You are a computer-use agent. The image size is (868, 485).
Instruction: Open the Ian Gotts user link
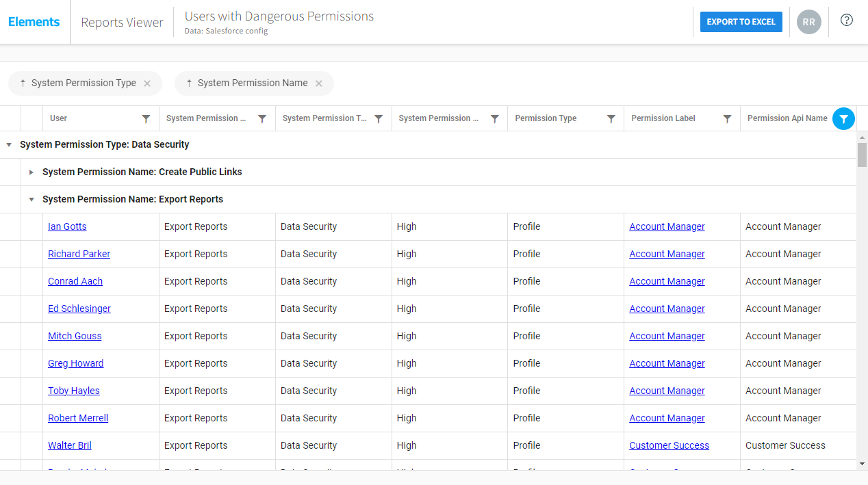point(66,226)
